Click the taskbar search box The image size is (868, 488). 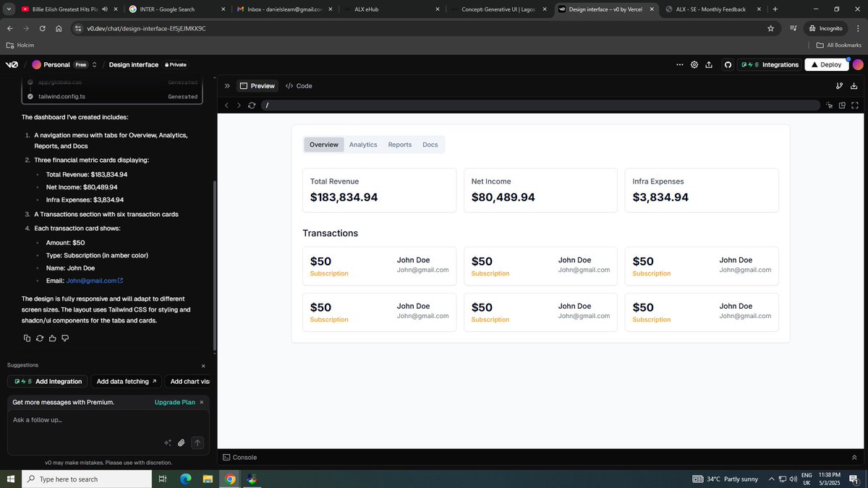pyautogui.click(x=87, y=479)
